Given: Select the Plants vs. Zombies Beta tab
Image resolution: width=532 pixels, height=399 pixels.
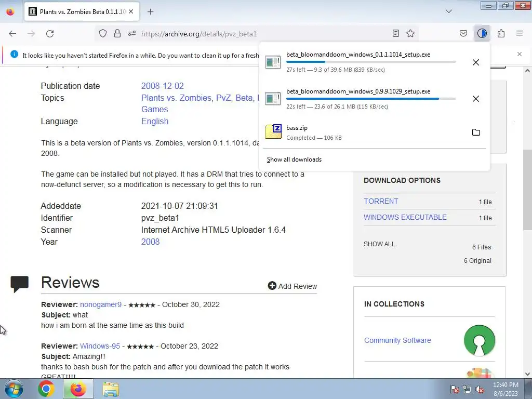Looking at the screenshot, I should [x=82, y=11].
